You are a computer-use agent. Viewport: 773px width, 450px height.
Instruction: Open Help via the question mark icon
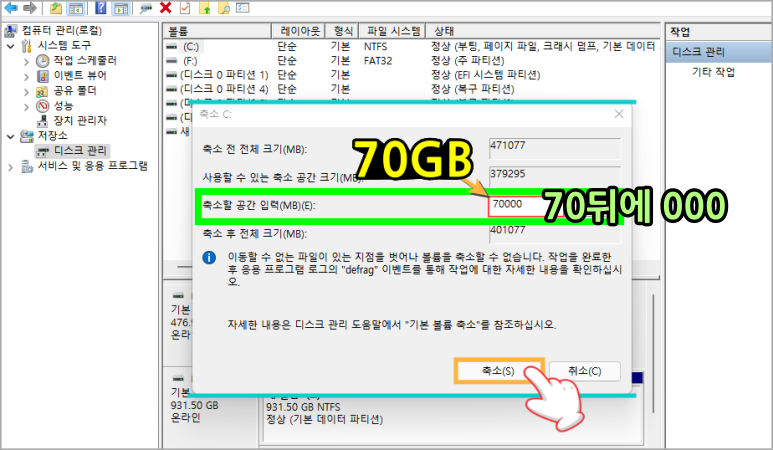[x=101, y=7]
